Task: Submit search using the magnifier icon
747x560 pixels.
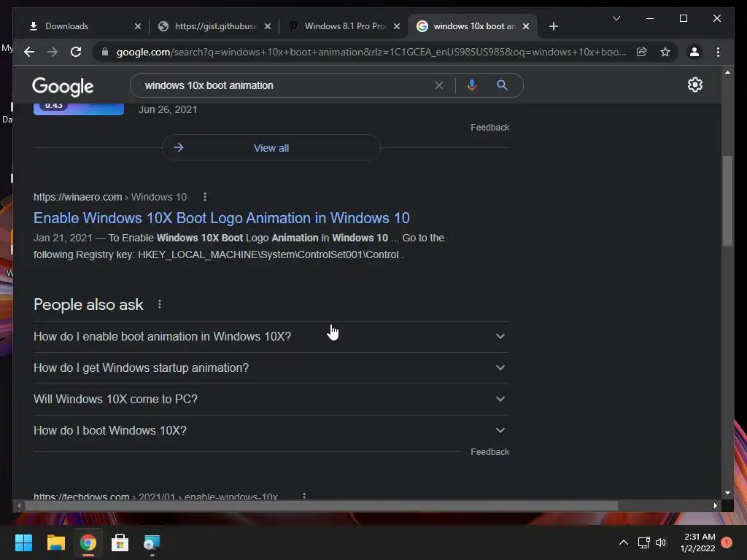Action: coord(502,85)
